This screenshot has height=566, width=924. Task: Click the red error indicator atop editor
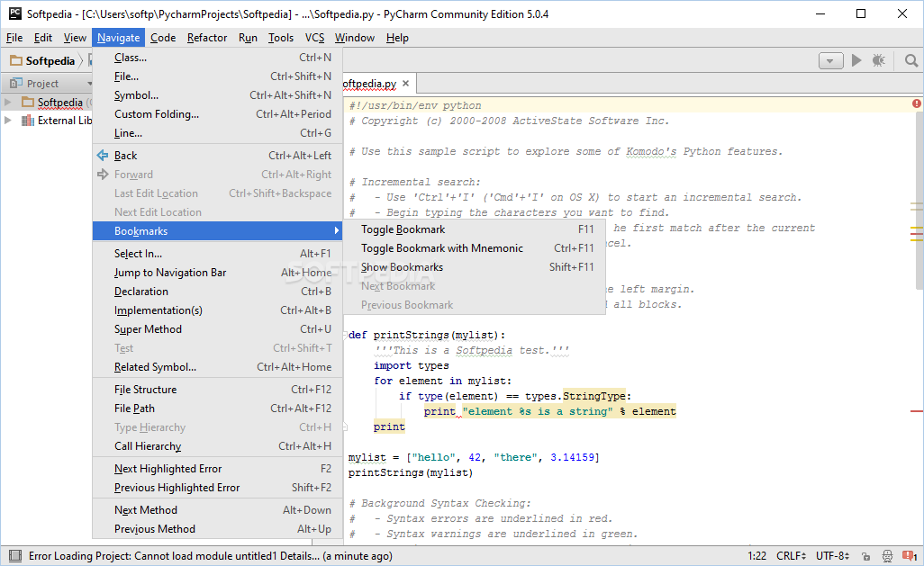coord(916,103)
